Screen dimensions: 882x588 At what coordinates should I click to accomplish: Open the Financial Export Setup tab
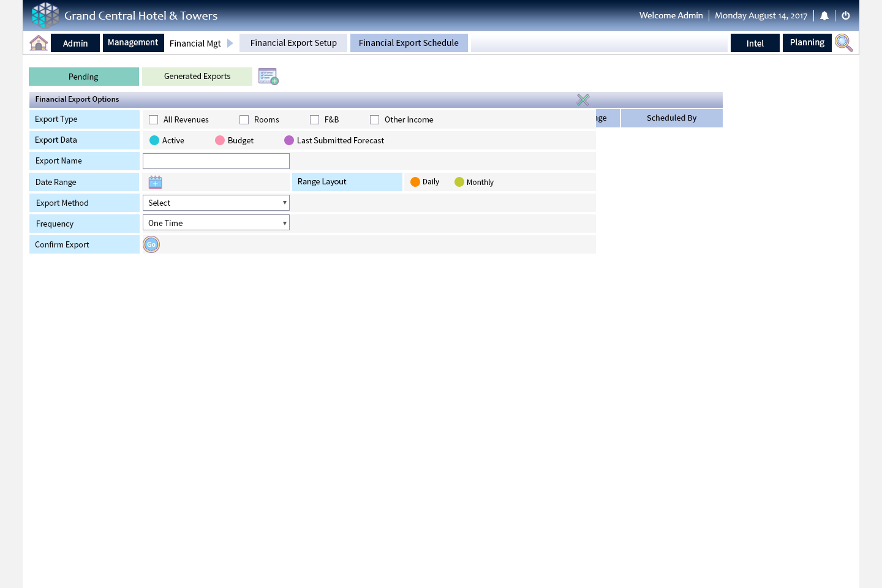[x=293, y=43]
